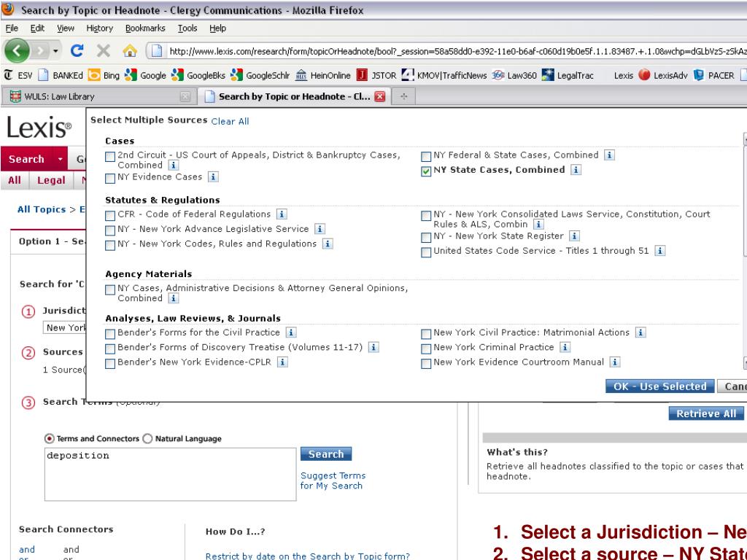Viewport: 747px width, 560px height.
Task: Open the Bookmarks menu
Action: (x=145, y=28)
